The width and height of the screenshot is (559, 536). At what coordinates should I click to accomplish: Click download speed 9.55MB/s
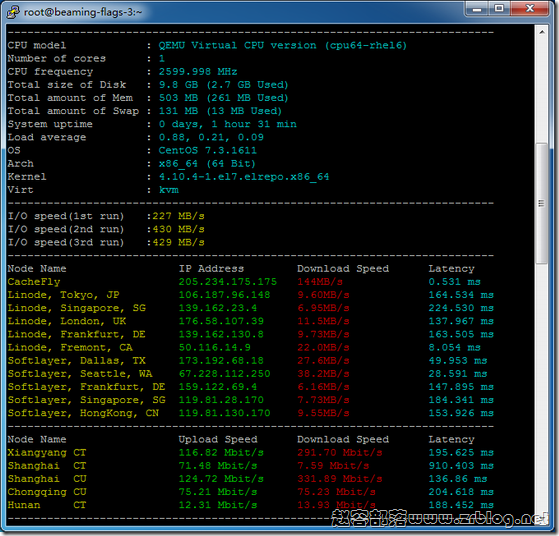323,413
